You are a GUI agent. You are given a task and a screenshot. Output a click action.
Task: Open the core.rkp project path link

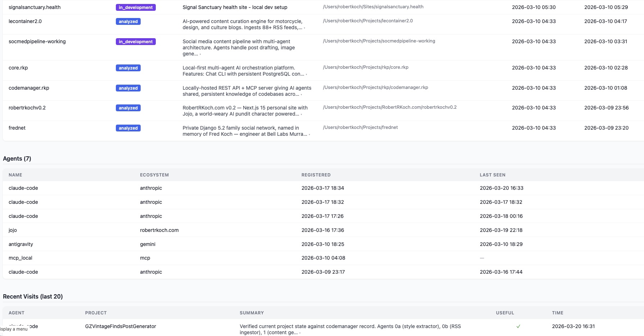366,67
